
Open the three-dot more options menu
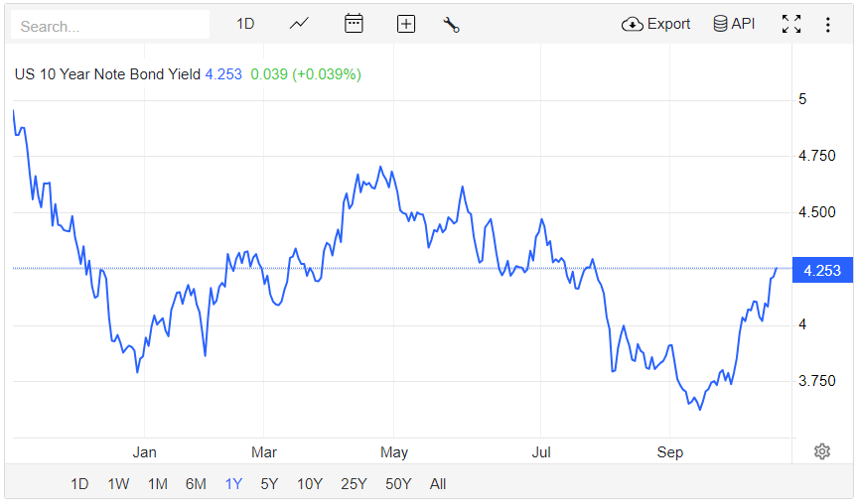pyautogui.click(x=827, y=24)
